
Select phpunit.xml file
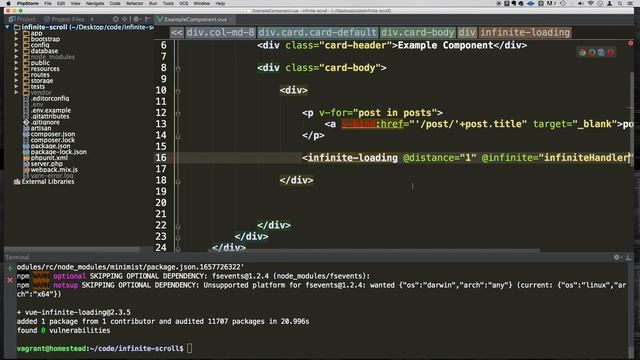49,158
